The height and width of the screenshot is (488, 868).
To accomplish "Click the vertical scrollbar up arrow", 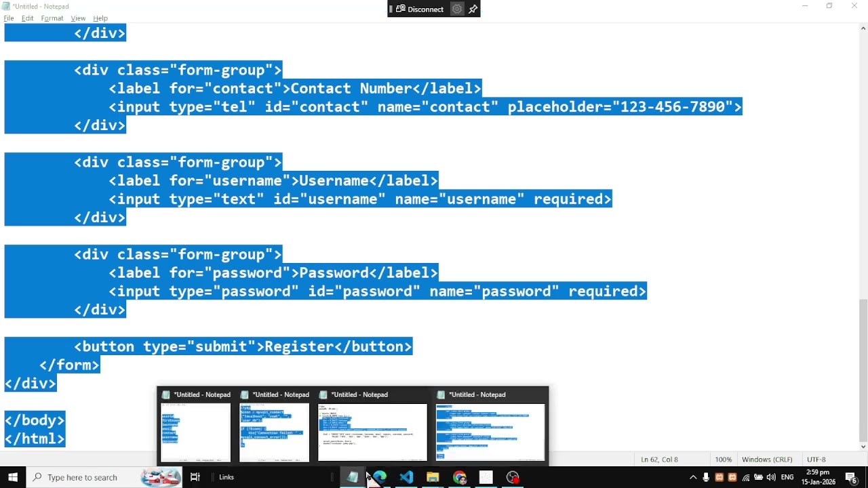I will 863,28.
